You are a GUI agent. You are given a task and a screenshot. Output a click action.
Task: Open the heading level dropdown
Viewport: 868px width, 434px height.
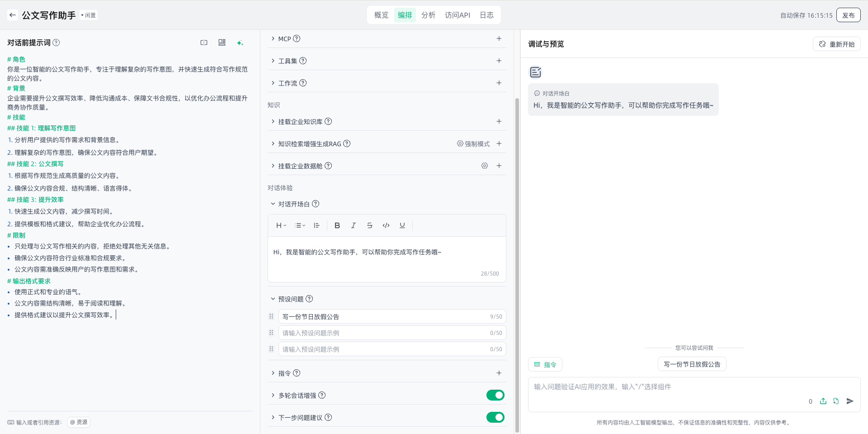coord(281,225)
